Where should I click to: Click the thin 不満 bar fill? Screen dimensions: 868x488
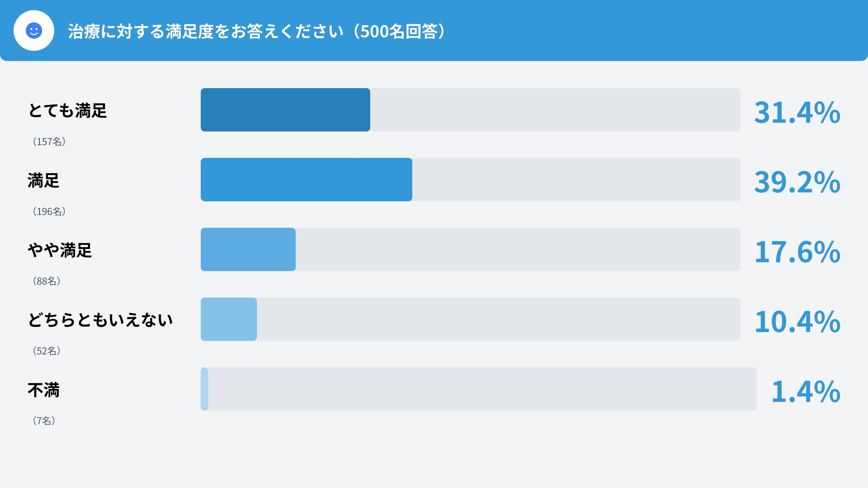coord(205,389)
